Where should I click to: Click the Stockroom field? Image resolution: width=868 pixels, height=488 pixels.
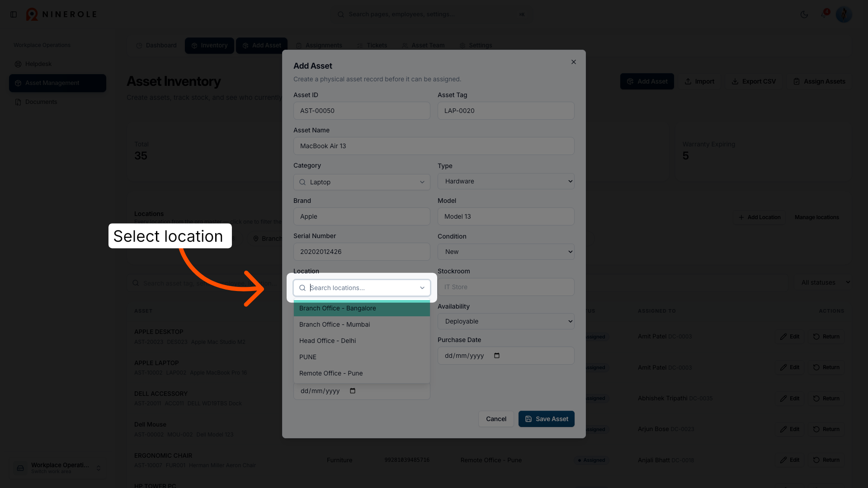(x=506, y=287)
